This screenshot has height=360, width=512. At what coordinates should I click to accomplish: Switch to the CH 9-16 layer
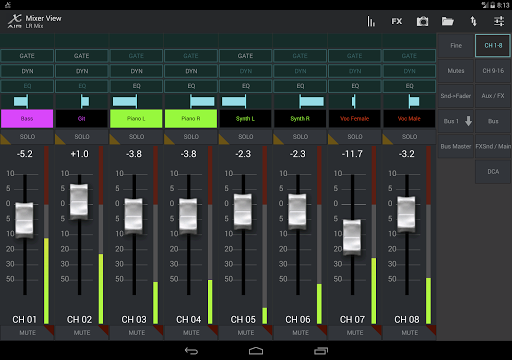493,71
